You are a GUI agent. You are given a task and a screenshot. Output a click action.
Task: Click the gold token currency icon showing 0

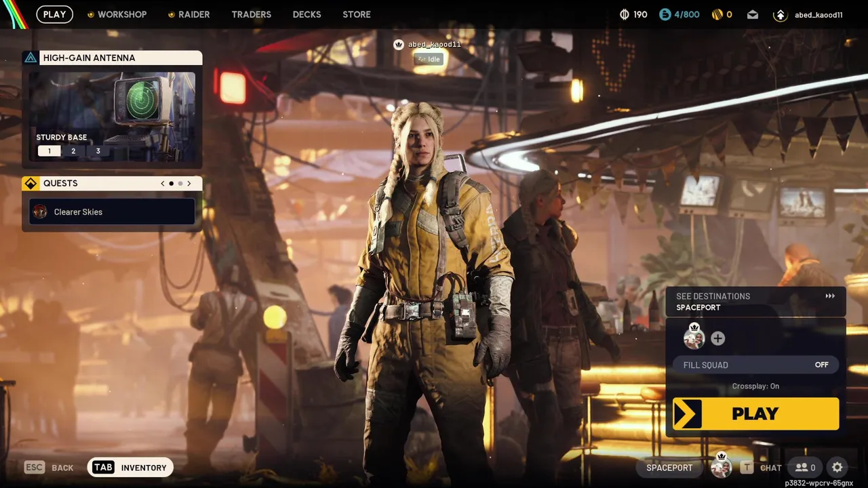click(717, 14)
